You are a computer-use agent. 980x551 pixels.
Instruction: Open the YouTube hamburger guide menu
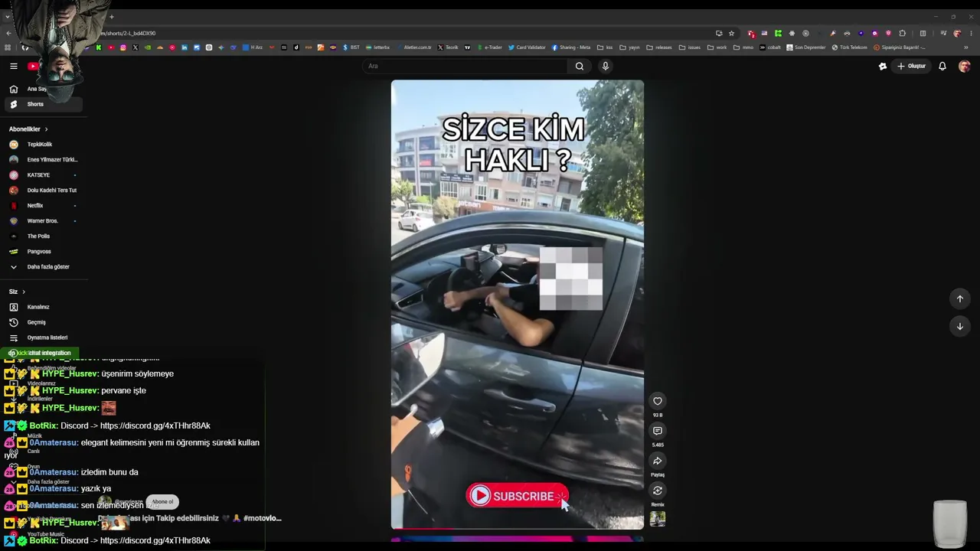tap(13, 67)
